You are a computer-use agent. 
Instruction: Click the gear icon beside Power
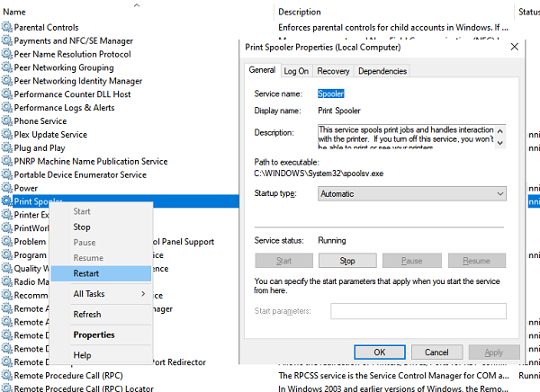(6, 188)
